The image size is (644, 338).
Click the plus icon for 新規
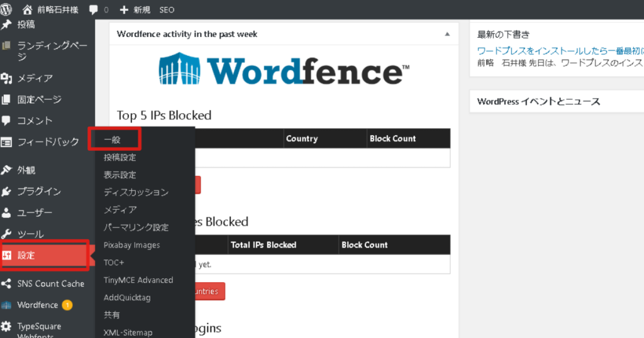point(124,9)
